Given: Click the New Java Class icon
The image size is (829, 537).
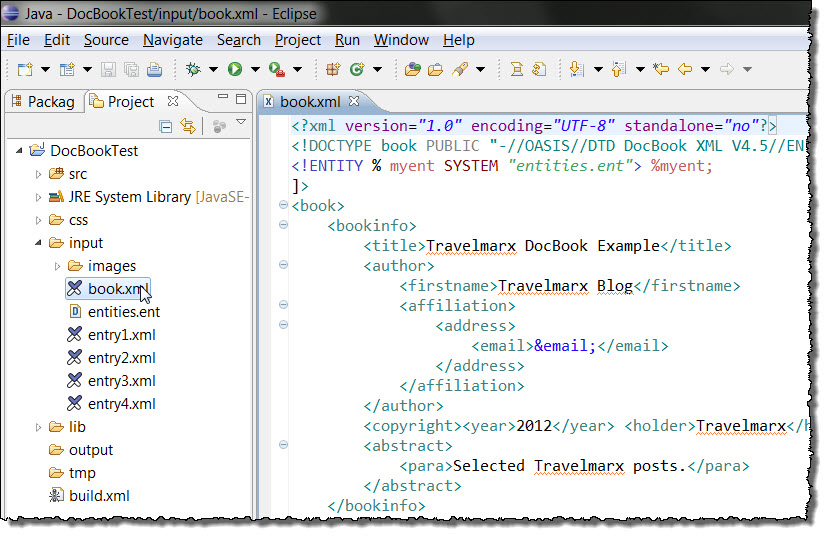Looking at the screenshot, I should point(357,69).
